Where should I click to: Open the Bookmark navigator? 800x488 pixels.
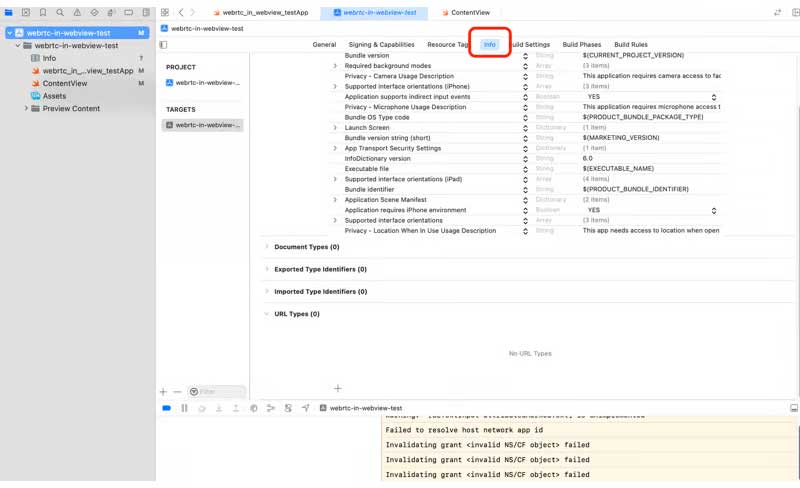pyautogui.click(x=43, y=12)
